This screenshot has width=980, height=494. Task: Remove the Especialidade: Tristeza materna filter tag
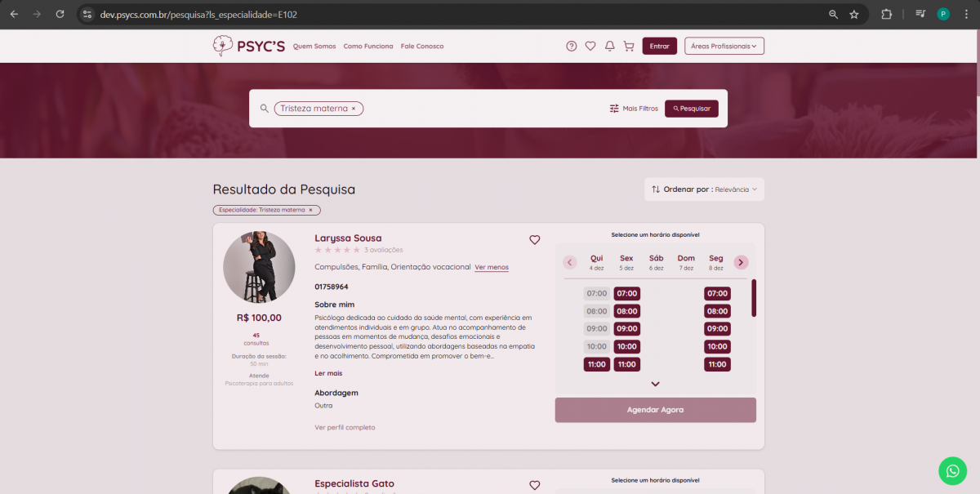(310, 210)
